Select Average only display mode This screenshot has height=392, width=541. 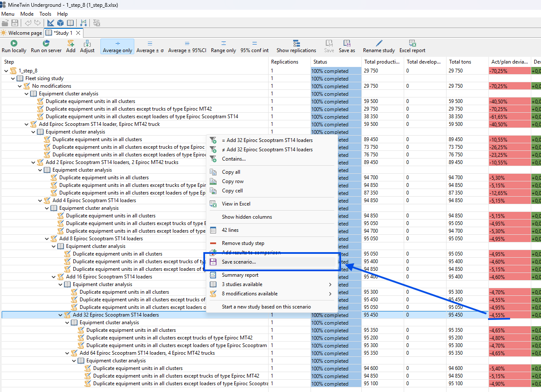coord(117,46)
